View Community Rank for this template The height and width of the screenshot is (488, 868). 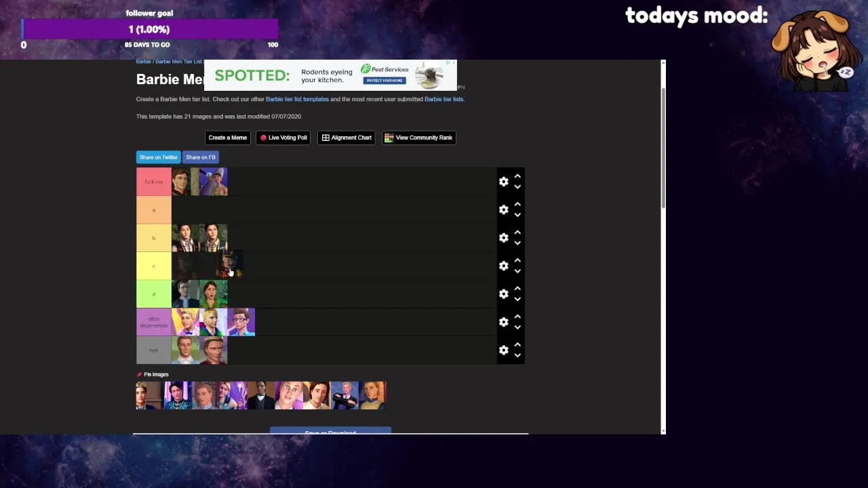[x=419, y=138]
